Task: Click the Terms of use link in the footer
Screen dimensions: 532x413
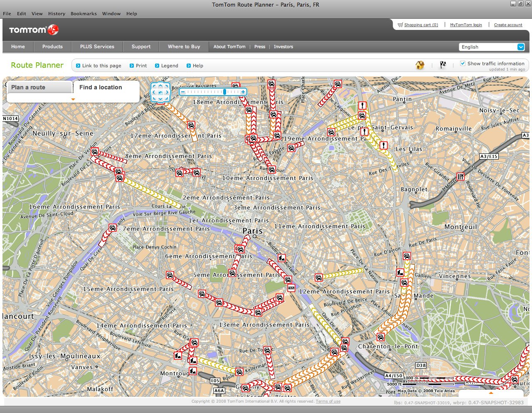Action: tap(328, 401)
